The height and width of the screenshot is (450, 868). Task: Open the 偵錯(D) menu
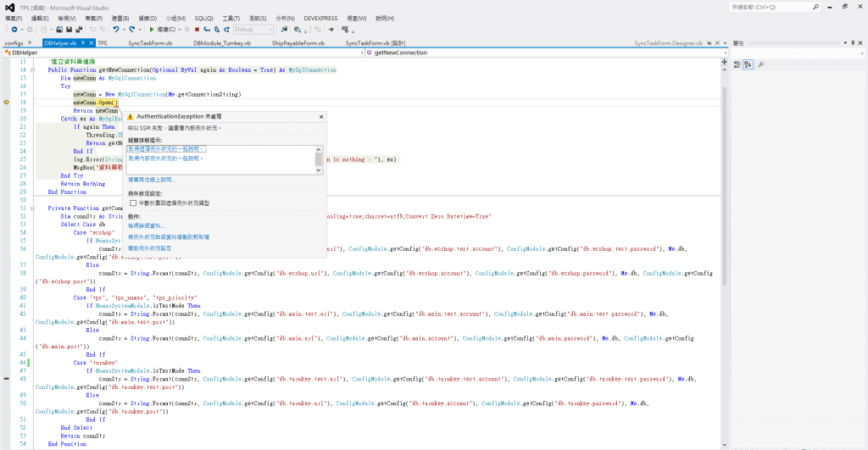click(147, 19)
